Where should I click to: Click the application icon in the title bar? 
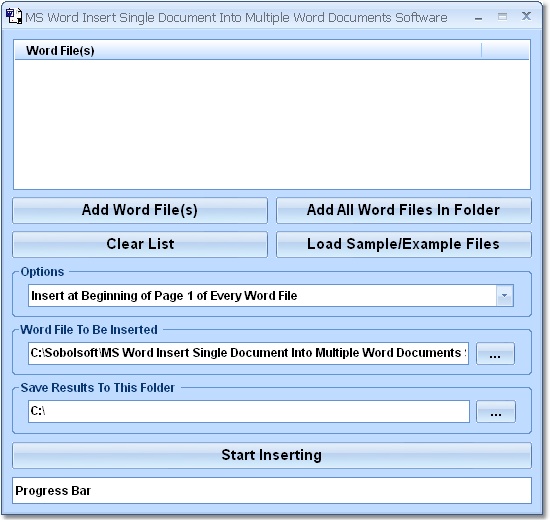[14, 16]
